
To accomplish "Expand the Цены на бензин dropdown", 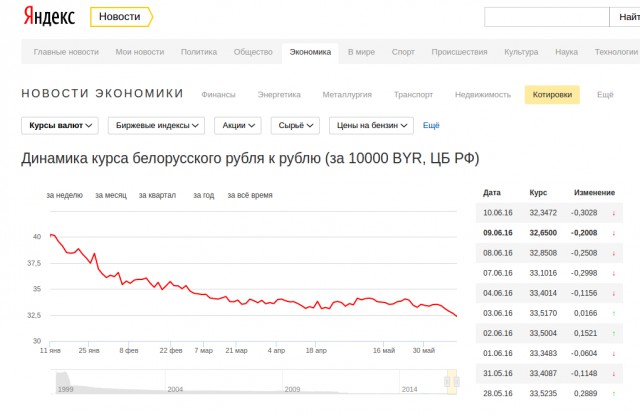I will click(371, 126).
